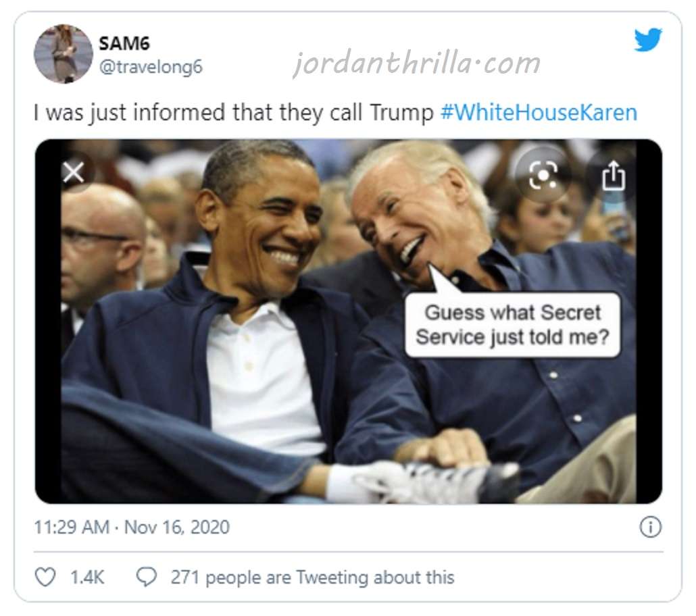Tap the visual search lens icon
Screen dimensions: 696x616
(544, 175)
